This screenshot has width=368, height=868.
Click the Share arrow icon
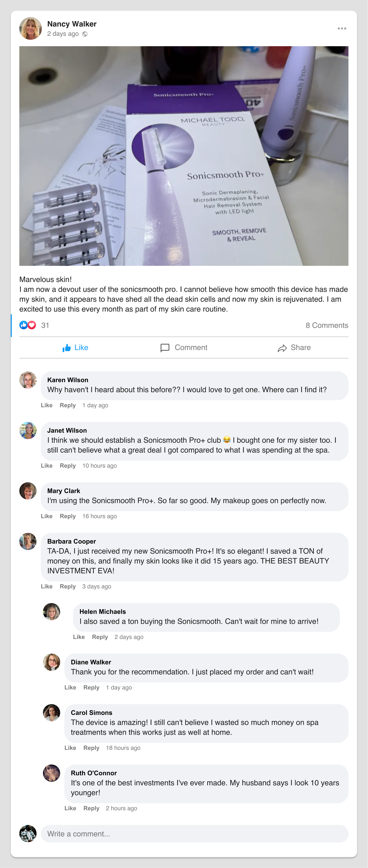click(282, 348)
